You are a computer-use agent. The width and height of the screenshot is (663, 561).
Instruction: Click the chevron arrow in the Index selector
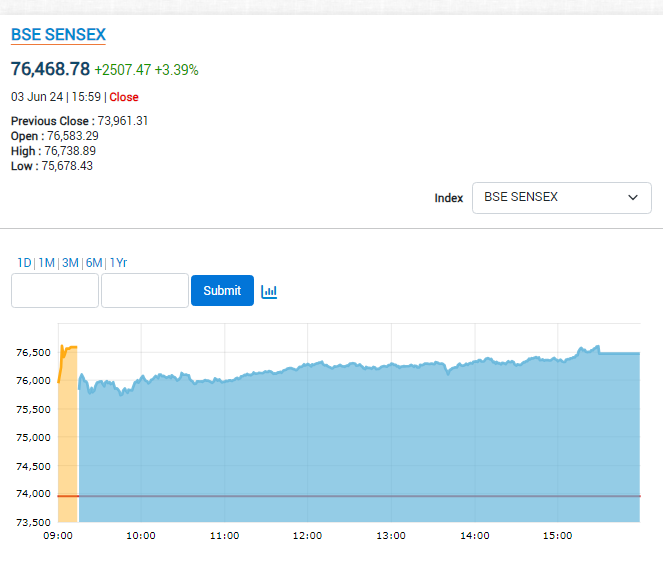[632, 198]
